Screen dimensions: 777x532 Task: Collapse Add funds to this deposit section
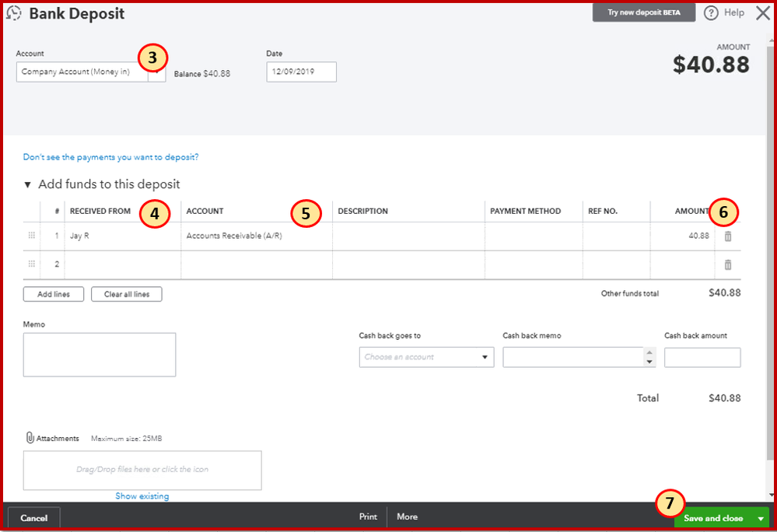pos(28,185)
